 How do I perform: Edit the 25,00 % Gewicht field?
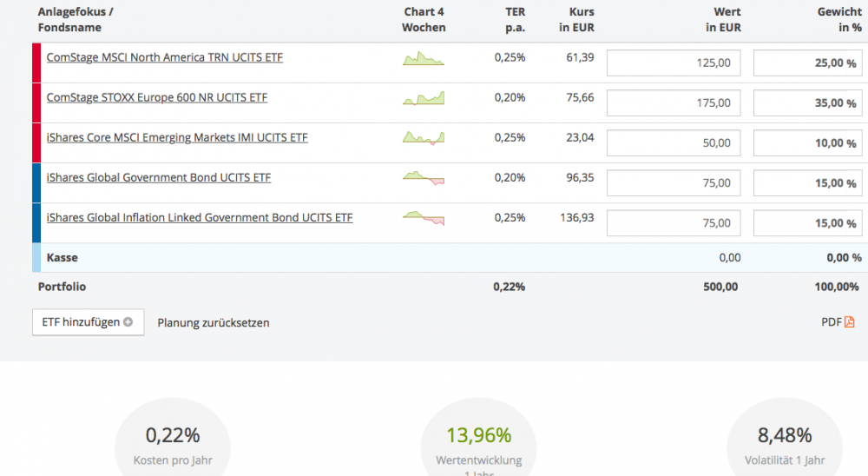(808, 63)
